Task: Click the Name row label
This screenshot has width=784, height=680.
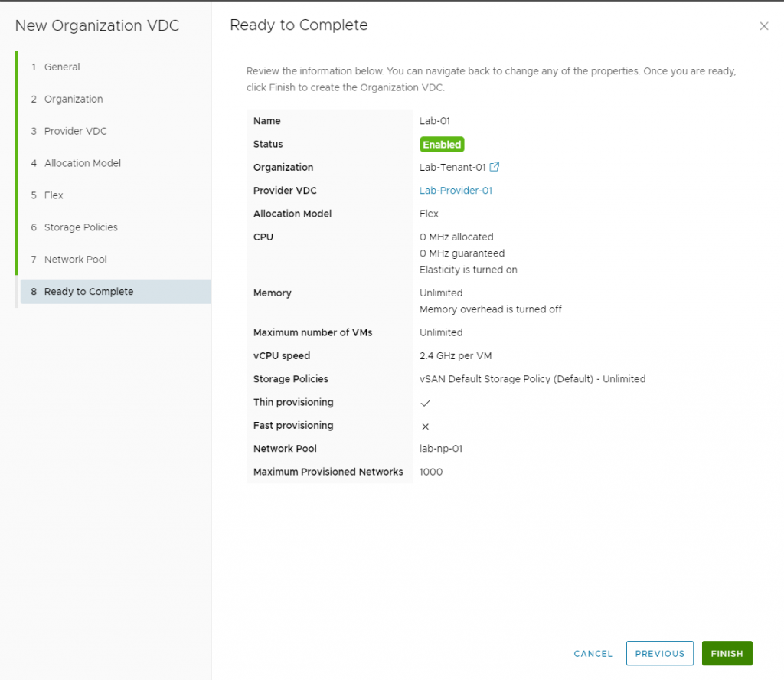Action: pos(267,121)
